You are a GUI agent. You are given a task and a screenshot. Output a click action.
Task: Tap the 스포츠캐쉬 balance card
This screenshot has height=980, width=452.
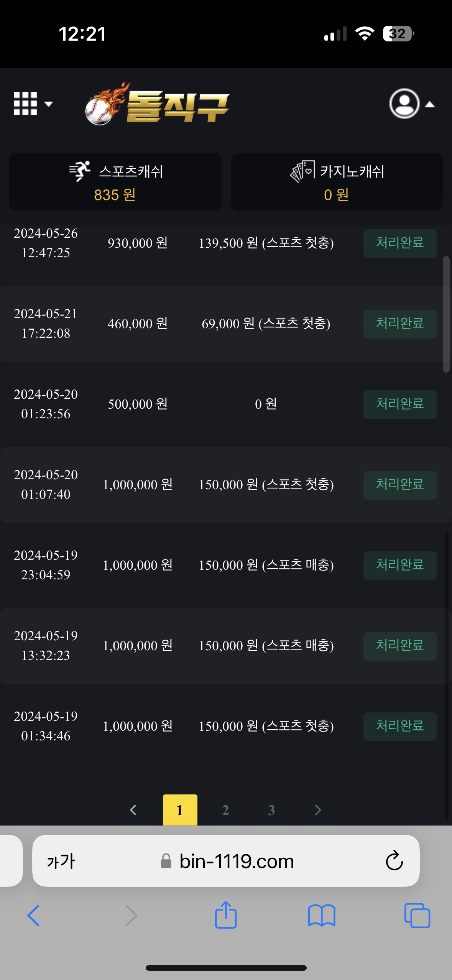click(115, 182)
